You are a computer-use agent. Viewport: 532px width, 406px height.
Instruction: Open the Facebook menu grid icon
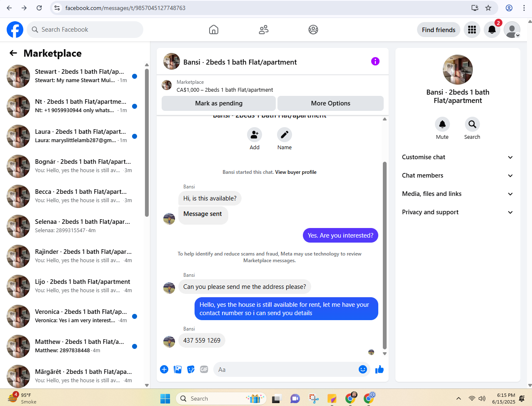472,30
